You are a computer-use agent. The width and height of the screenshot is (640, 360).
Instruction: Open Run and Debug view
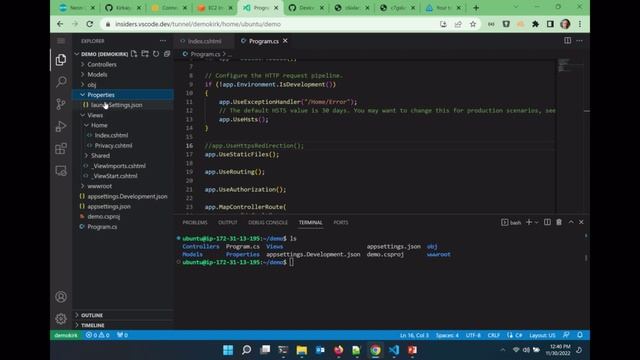point(61,126)
